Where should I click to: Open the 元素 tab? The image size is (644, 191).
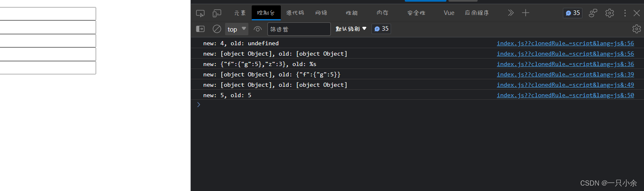pos(240,13)
